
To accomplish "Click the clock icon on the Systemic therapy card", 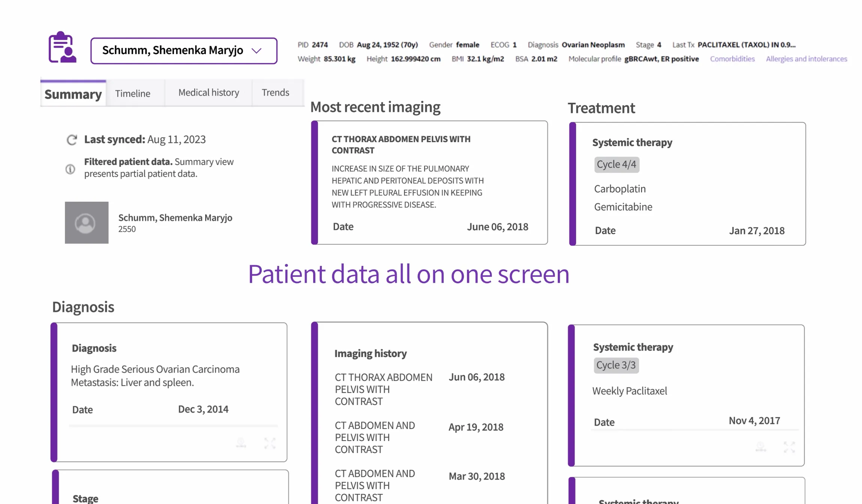I will tap(760, 446).
